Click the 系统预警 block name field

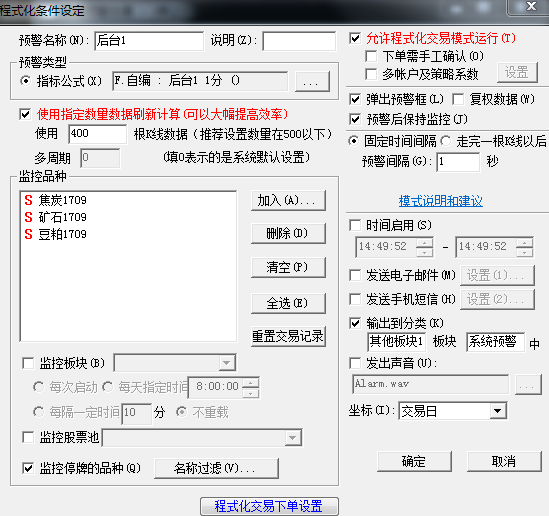(x=495, y=341)
